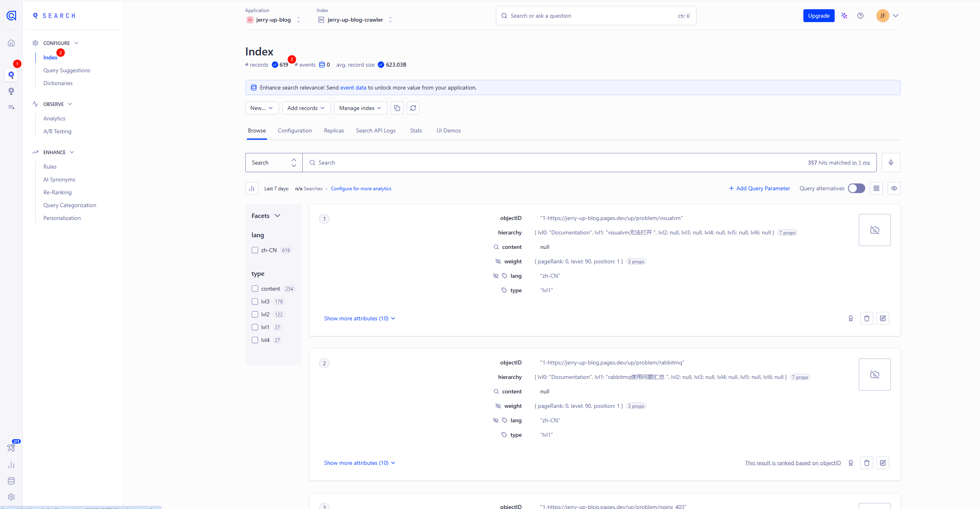Image resolution: width=980 pixels, height=509 pixels.
Task: Click the Algolia logo icon
Action: pos(11,16)
